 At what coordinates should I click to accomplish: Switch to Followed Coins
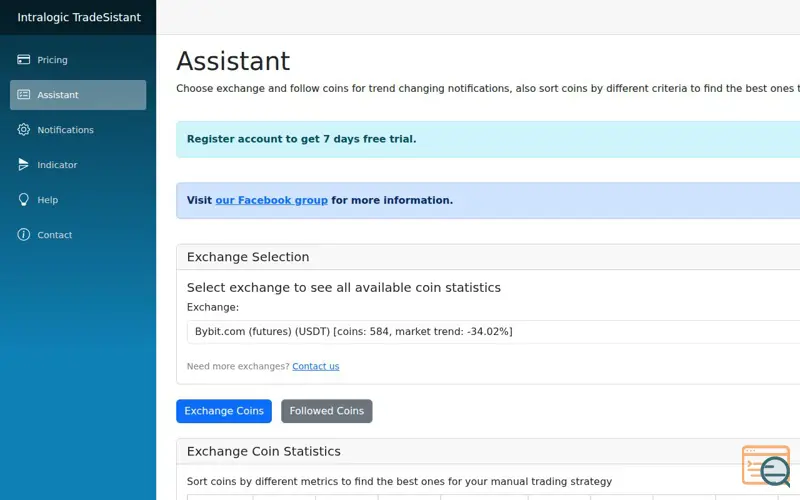point(327,411)
